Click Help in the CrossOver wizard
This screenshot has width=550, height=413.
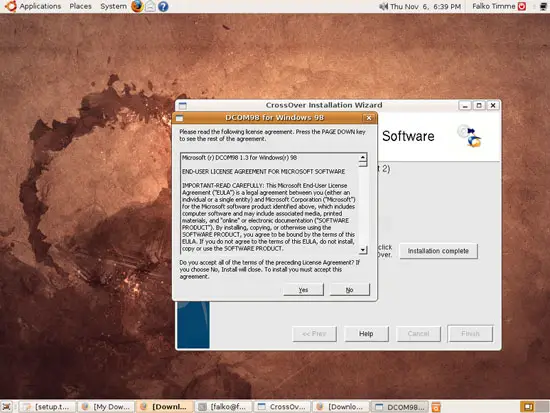(x=366, y=334)
